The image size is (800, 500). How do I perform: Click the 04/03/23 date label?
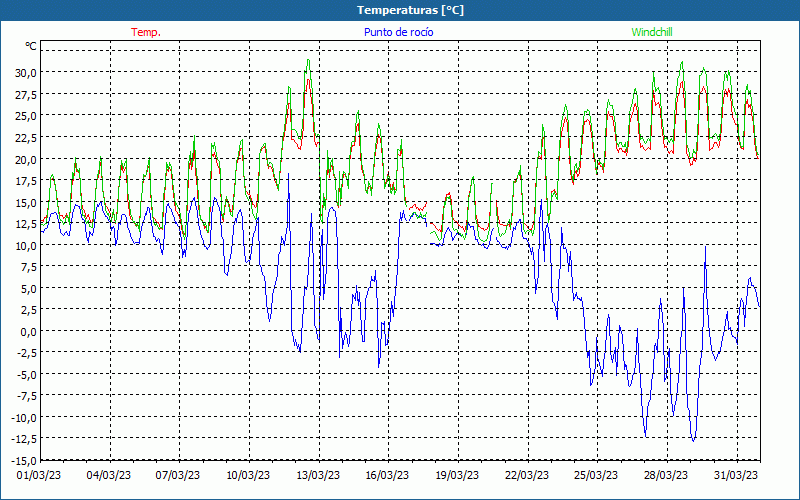[x=109, y=476]
